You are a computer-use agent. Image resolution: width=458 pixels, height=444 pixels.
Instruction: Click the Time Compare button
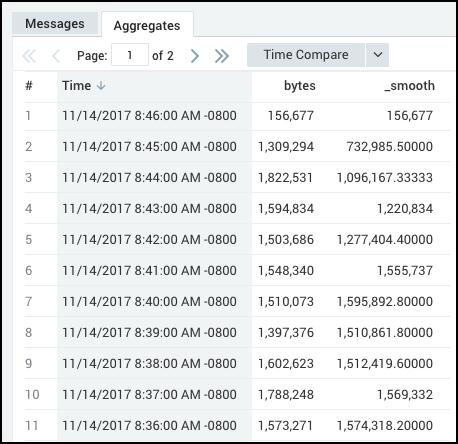tap(306, 55)
